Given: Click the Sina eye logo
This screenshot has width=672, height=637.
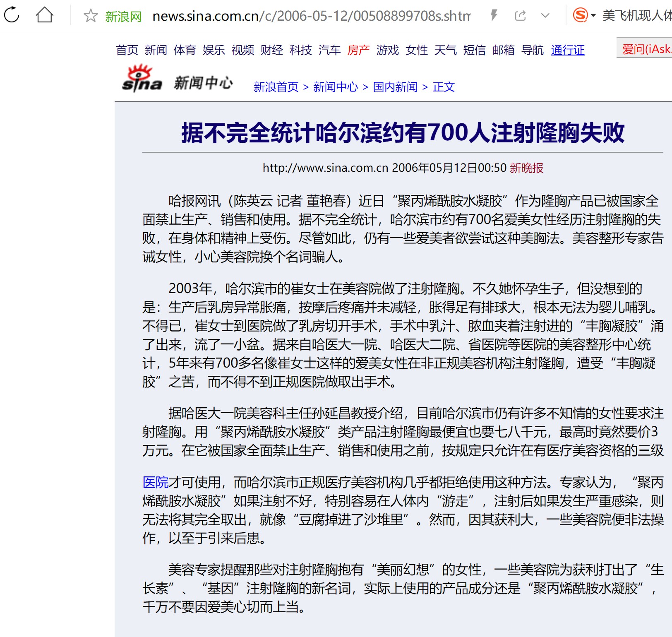Looking at the screenshot, I should [x=142, y=78].
